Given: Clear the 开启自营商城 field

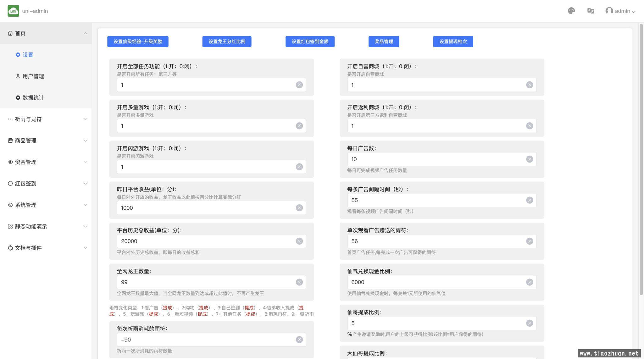Looking at the screenshot, I should 530,85.
